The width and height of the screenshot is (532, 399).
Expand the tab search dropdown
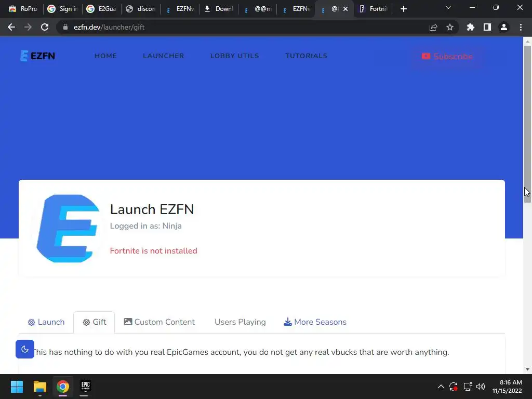pos(448,7)
